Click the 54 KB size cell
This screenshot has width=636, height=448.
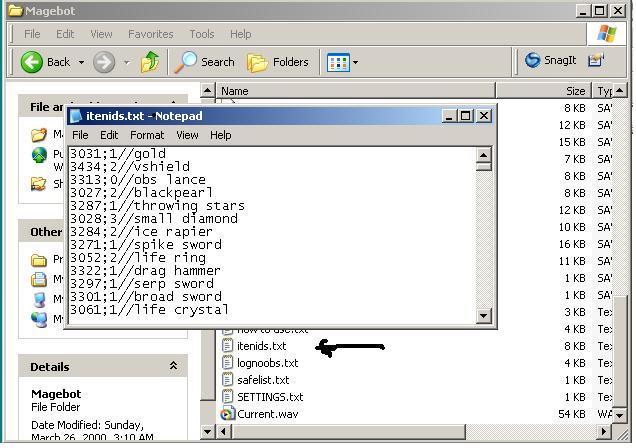572,414
